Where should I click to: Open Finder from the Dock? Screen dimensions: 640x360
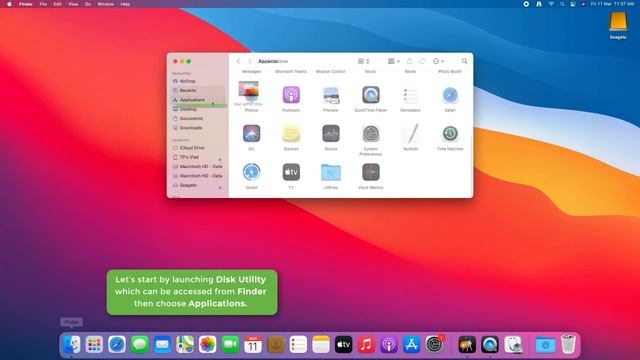[72, 344]
